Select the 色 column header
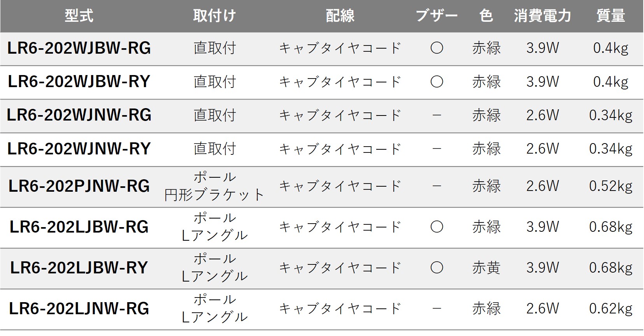Viewport: 644px width, 336px height. pyautogui.click(x=486, y=16)
